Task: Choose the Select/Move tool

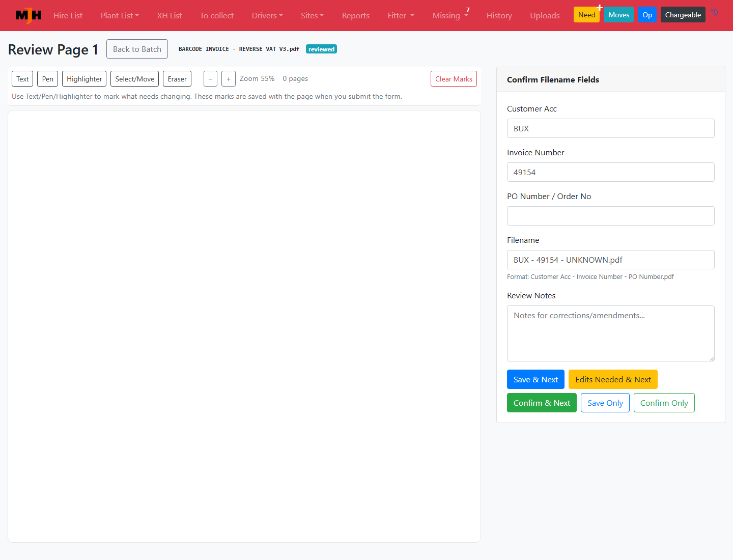Action: pos(134,79)
